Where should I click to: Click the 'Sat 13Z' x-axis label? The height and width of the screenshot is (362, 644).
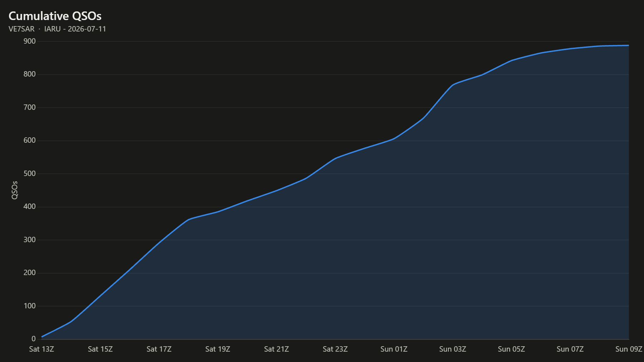pyautogui.click(x=42, y=349)
